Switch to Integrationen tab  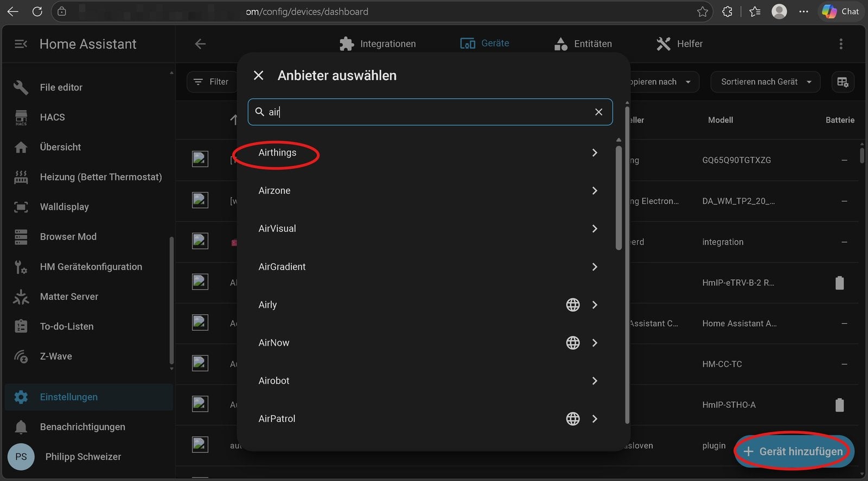click(x=378, y=44)
